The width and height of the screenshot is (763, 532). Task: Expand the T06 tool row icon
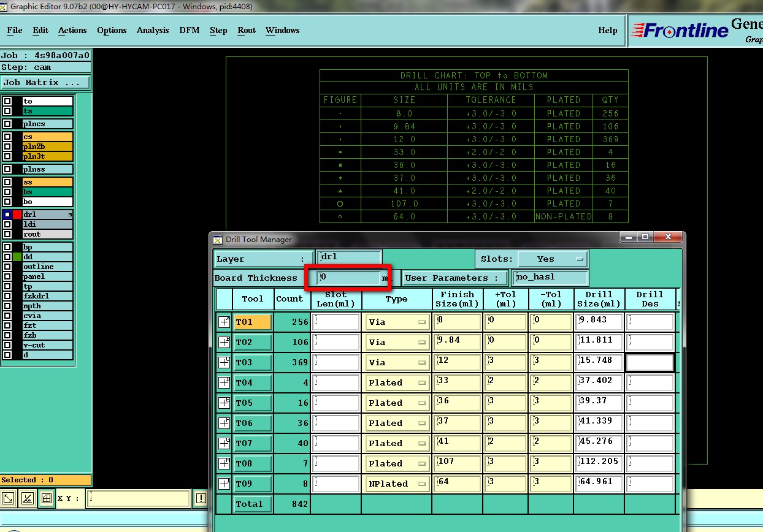pos(224,423)
